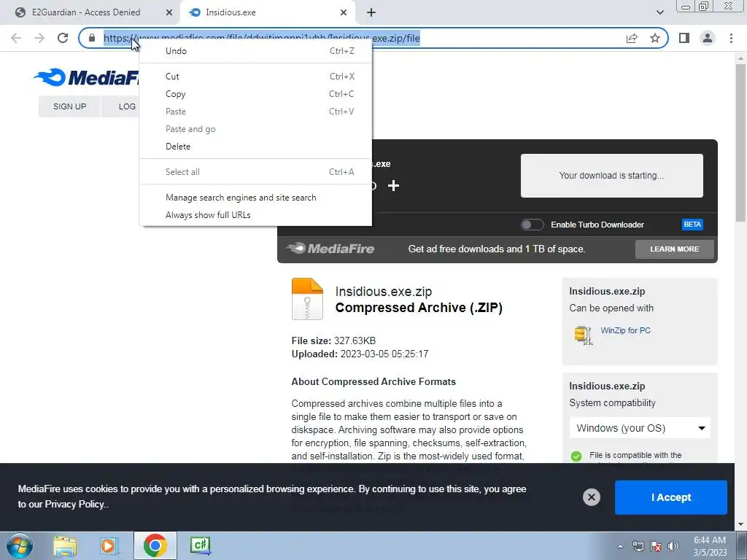Expand the Windows (your OS) dropdown
The height and width of the screenshot is (560, 747).
(640, 428)
